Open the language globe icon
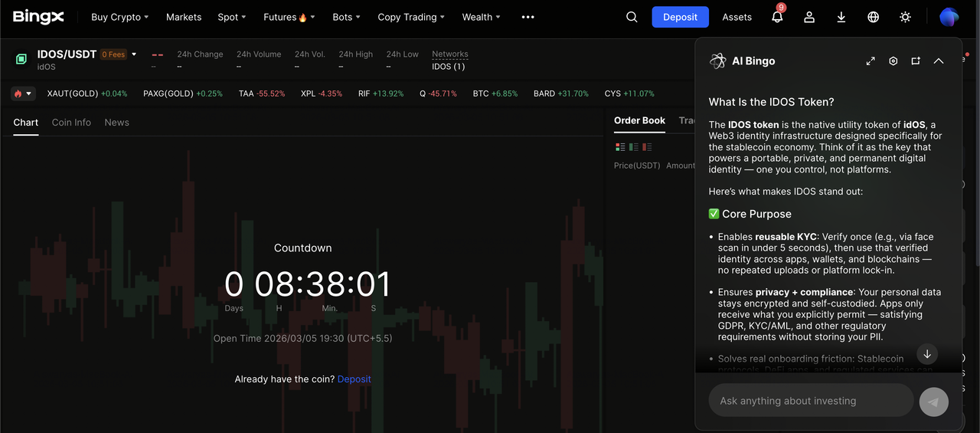The width and height of the screenshot is (980, 433). click(874, 17)
